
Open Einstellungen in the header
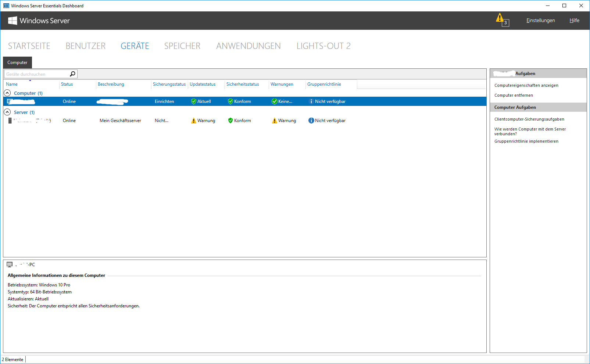[540, 20]
